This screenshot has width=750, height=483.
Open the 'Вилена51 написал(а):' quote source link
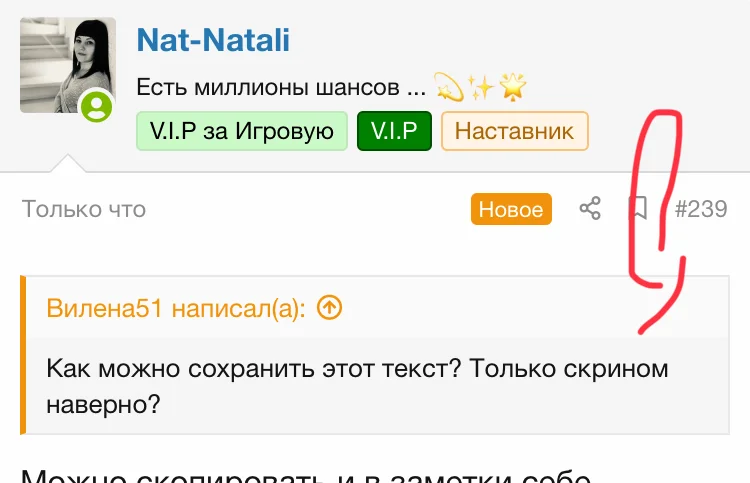176,308
